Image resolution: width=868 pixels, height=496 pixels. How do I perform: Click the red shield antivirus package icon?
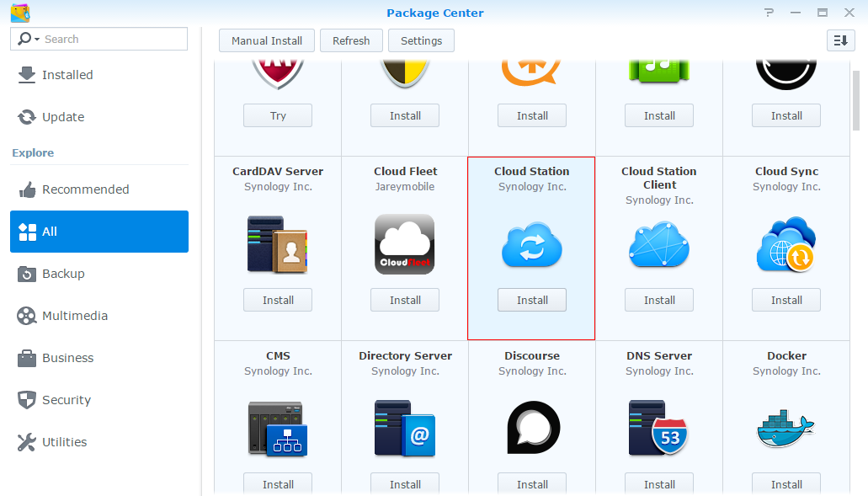[277, 75]
